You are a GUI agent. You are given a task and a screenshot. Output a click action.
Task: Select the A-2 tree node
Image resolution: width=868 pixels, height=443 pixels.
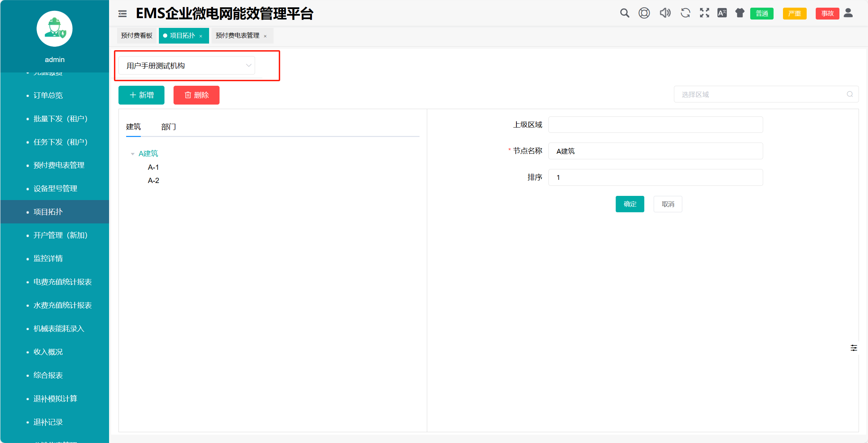[x=153, y=181]
